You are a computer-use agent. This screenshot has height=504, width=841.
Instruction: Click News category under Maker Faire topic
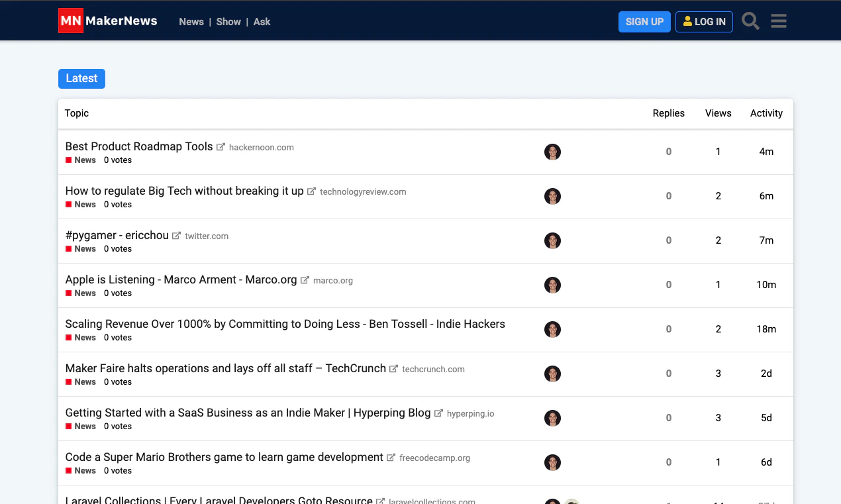[81, 382]
